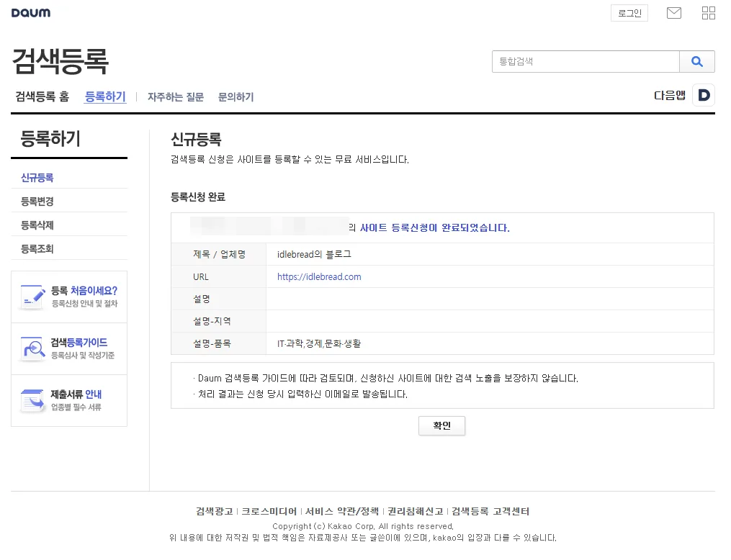Viewport: 731px width, 560px height.
Task: Click the 검색등록 page title
Action: click(x=60, y=61)
